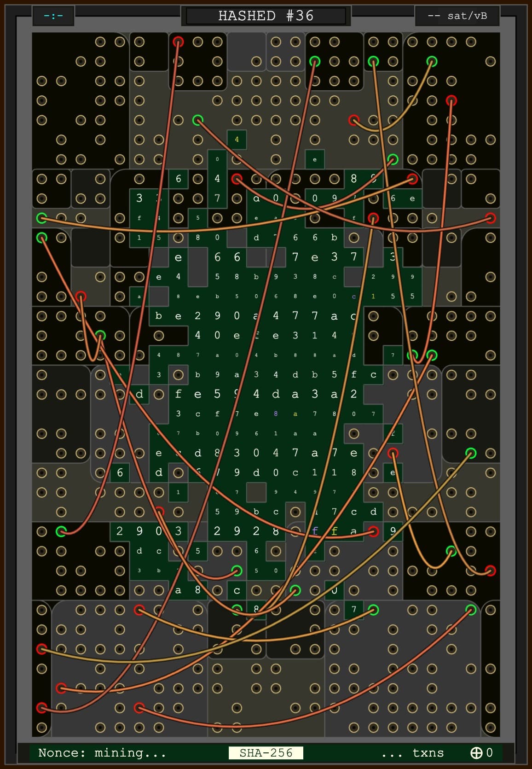Select the highlighted SHA-256 label
The image size is (532, 769).
click(266, 752)
